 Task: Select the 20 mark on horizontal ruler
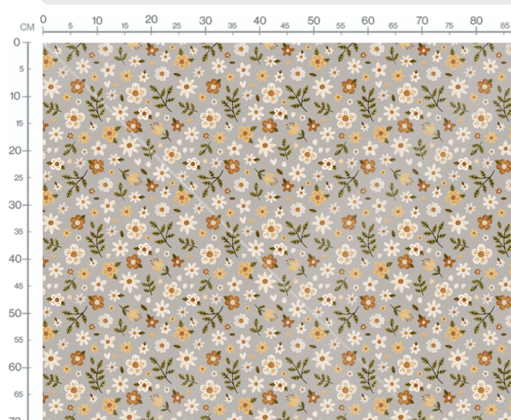[152, 20]
